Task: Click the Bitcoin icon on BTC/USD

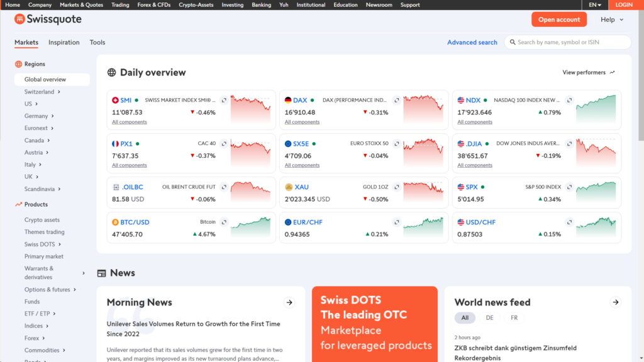Action: pos(116,222)
